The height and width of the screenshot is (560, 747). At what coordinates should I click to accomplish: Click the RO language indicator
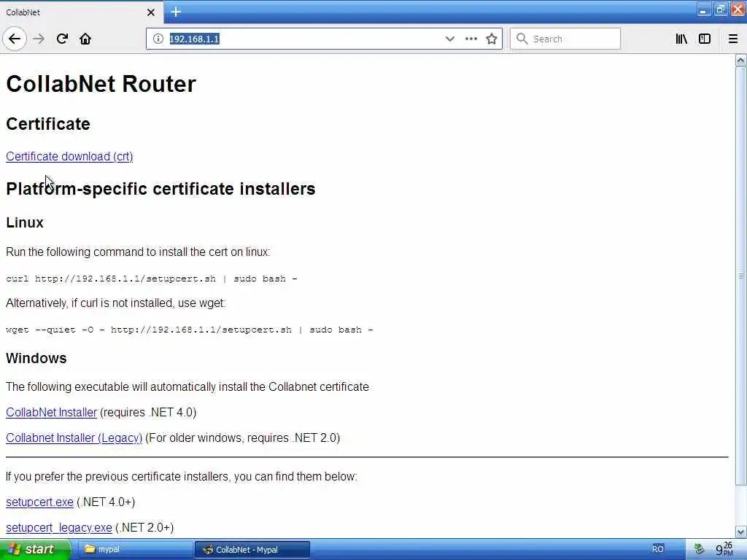click(x=658, y=549)
